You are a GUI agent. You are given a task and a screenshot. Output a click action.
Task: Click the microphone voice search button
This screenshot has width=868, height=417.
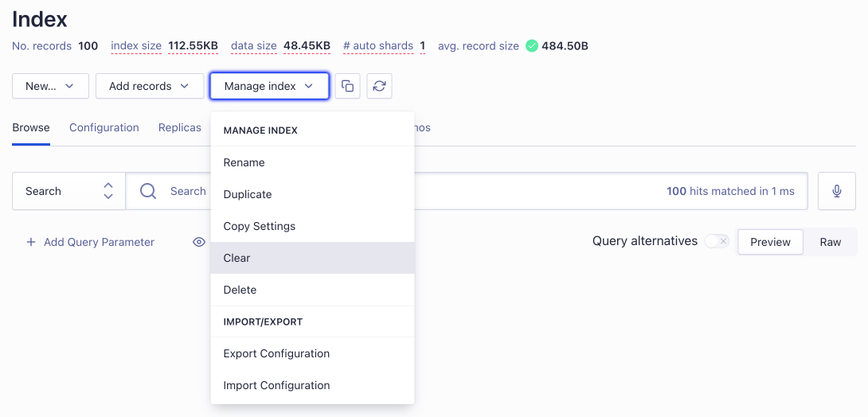pos(837,191)
